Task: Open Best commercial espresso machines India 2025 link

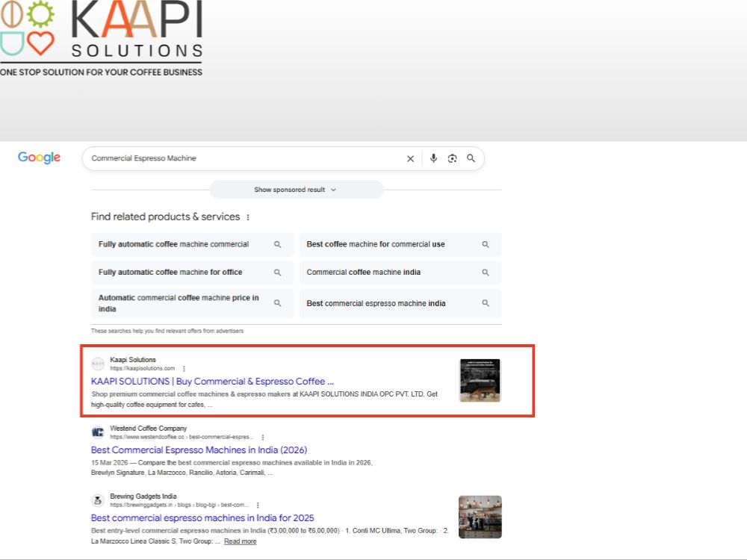Action: pos(202,518)
